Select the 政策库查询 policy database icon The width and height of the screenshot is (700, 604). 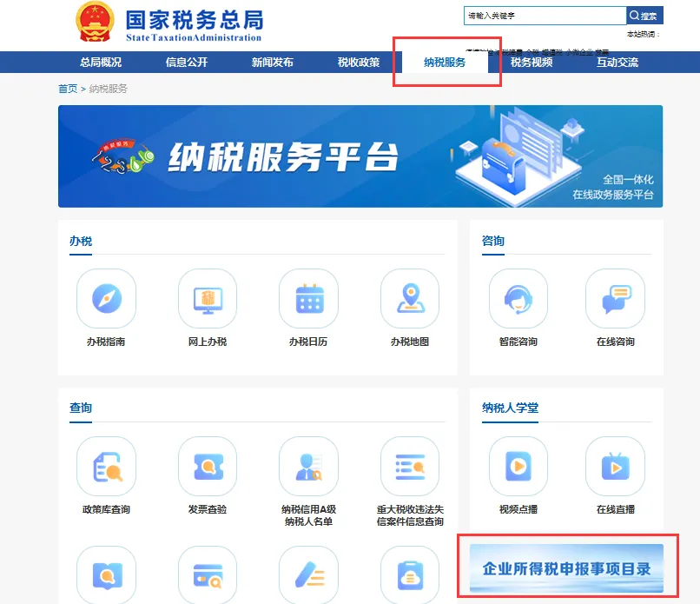[x=105, y=467]
